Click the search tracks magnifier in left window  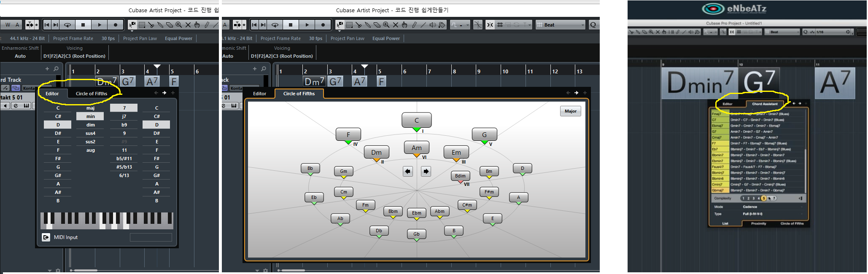coord(56,69)
